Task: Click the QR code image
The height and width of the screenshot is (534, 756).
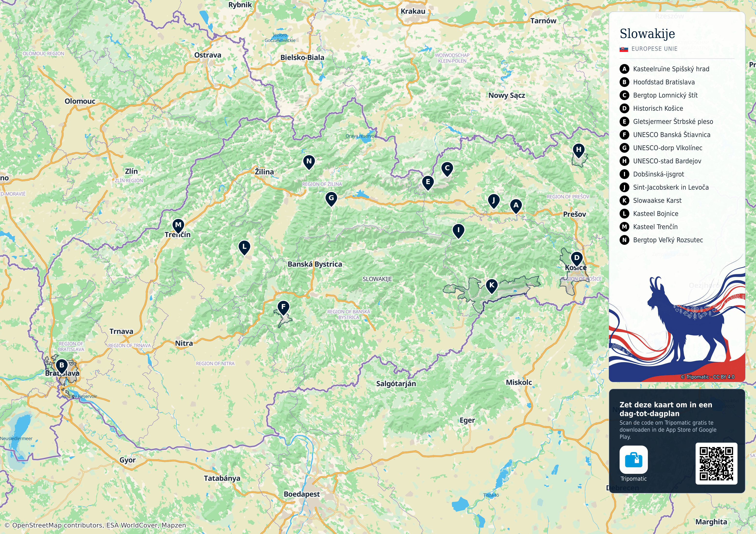Action: coord(716,464)
